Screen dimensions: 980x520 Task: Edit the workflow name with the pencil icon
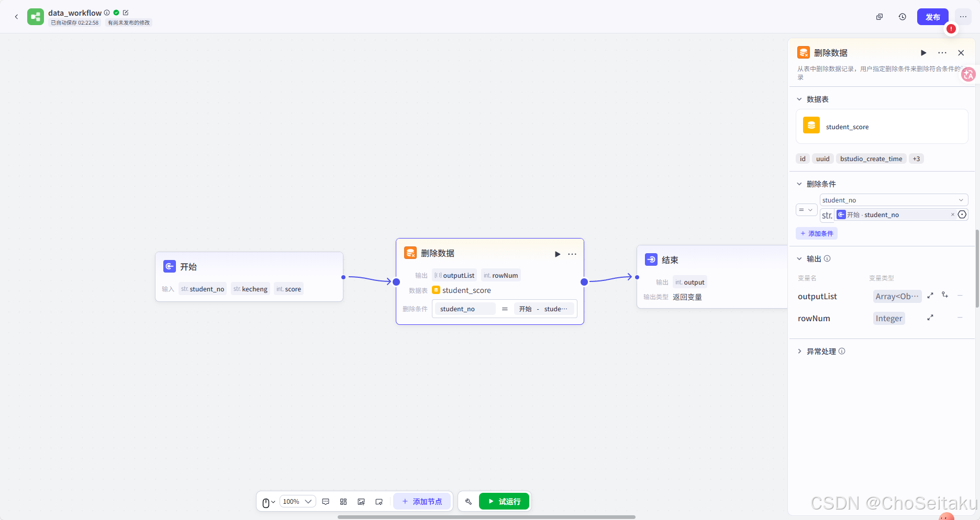tap(126, 13)
